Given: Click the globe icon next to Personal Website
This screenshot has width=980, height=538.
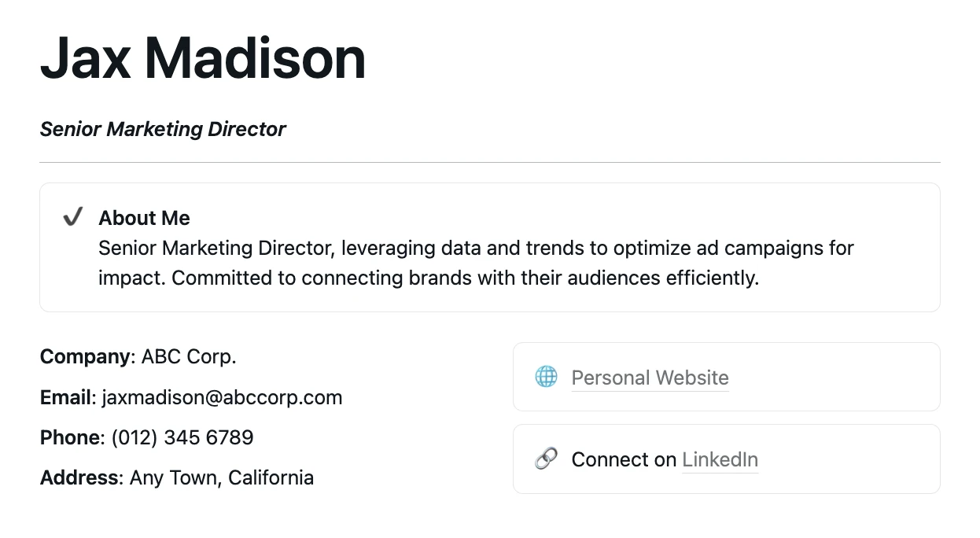Looking at the screenshot, I should click(546, 377).
